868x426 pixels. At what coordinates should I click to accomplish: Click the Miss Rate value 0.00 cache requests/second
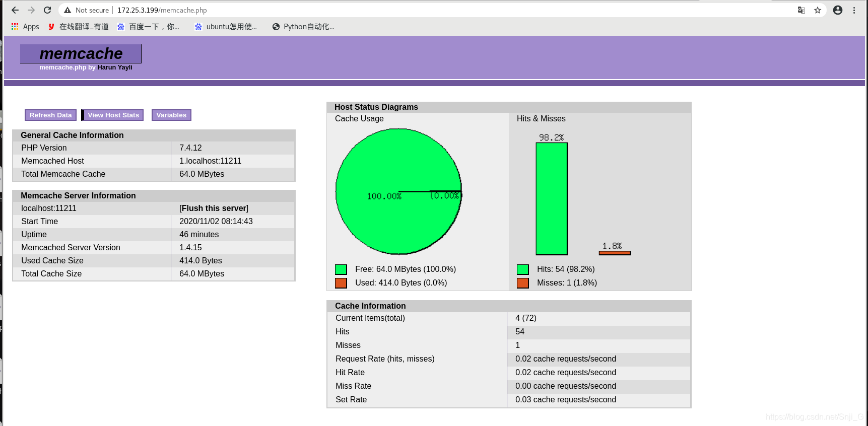click(x=566, y=386)
